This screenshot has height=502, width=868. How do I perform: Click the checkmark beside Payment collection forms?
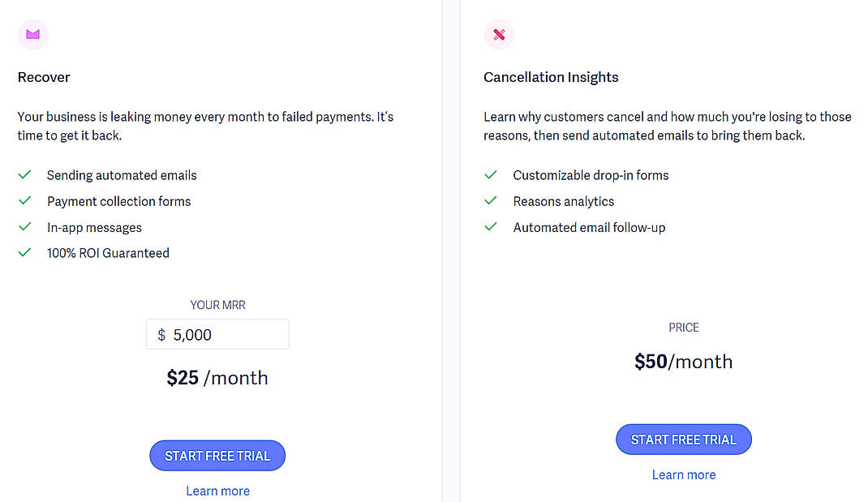coord(24,200)
